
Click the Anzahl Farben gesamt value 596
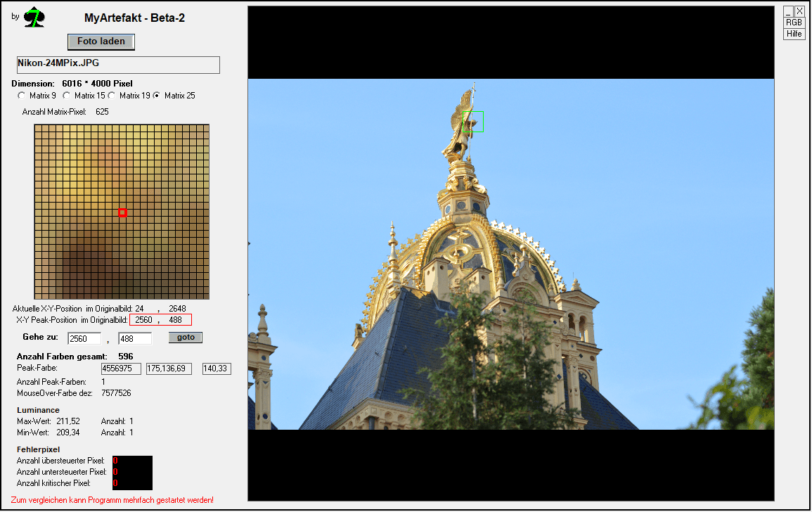126,357
